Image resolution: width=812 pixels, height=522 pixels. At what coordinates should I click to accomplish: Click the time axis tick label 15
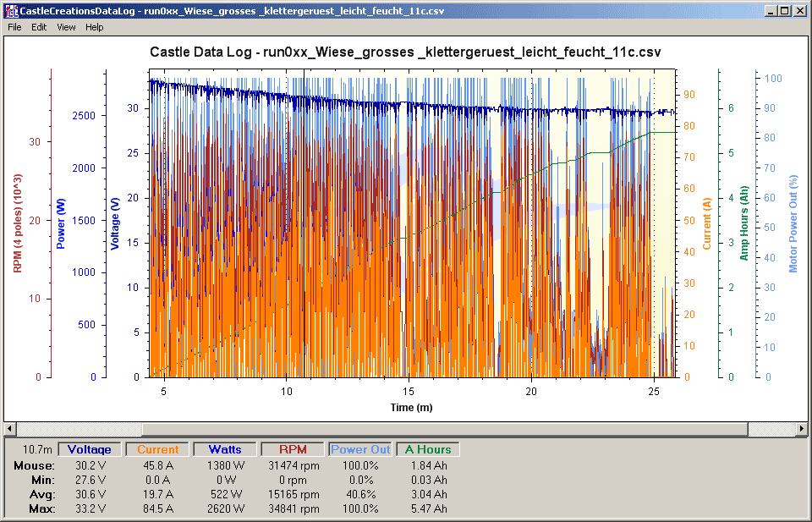[x=409, y=392]
